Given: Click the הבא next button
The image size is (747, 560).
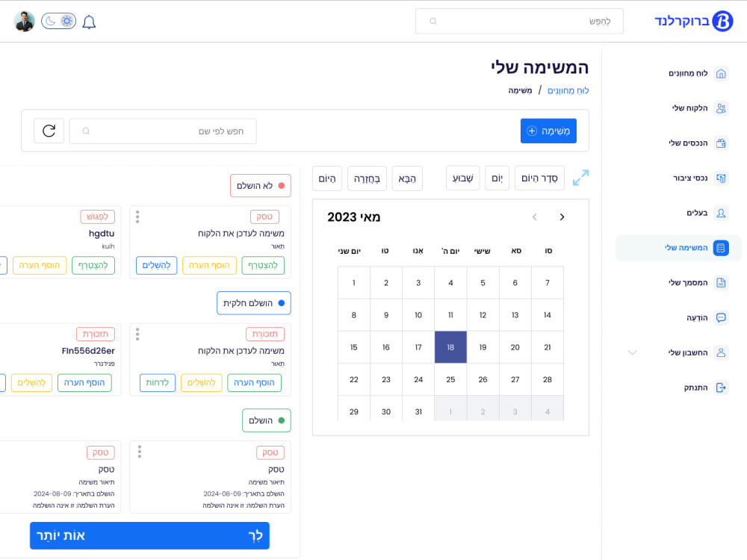Looking at the screenshot, I should coord(407,178).
